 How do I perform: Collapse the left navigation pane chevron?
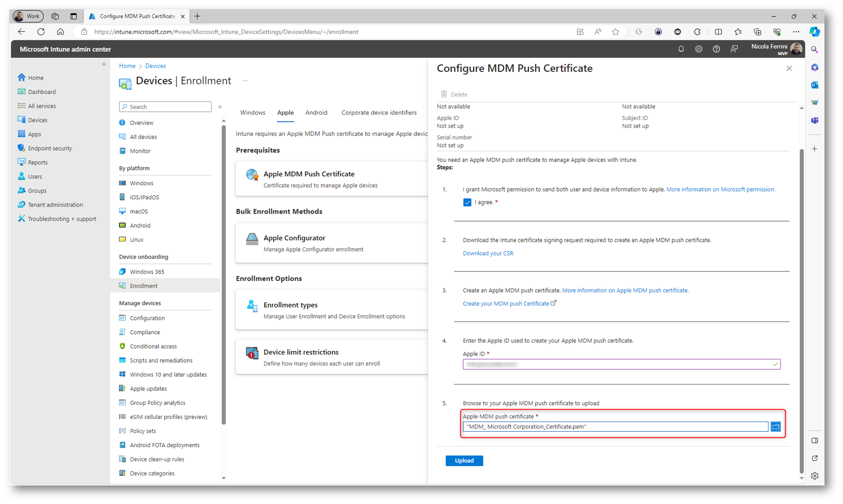pyautogui.click(x=104, y=64)
